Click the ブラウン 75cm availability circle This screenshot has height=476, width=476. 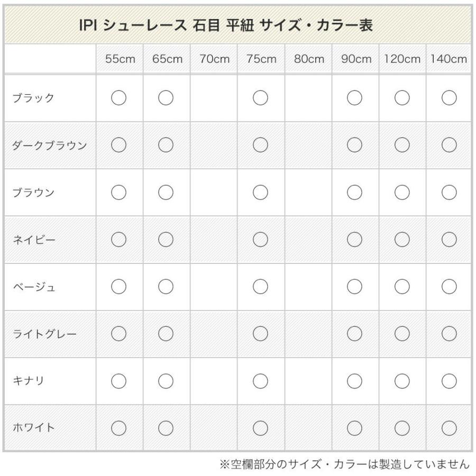click(x=260, y=192)
